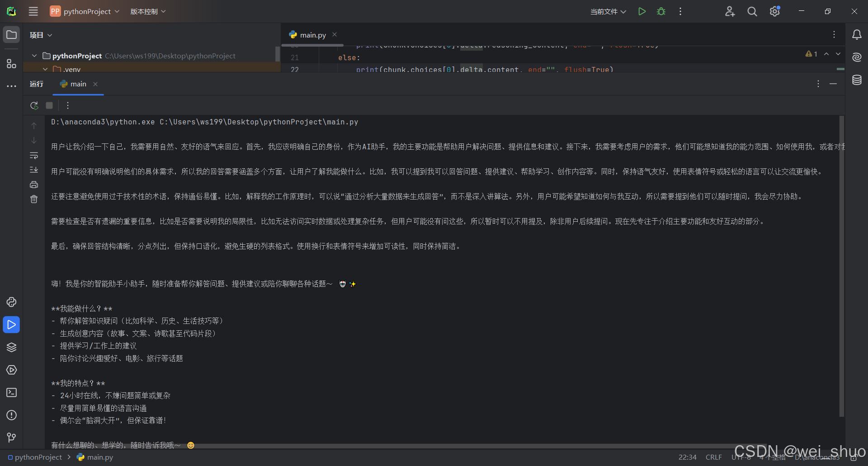Open more run toolbar actions
The width and height of the screenshot is (868, 466).
[68, 105]
